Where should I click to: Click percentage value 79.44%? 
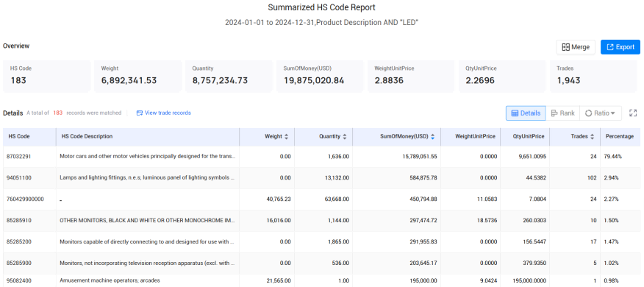click(x=613, y=156)
